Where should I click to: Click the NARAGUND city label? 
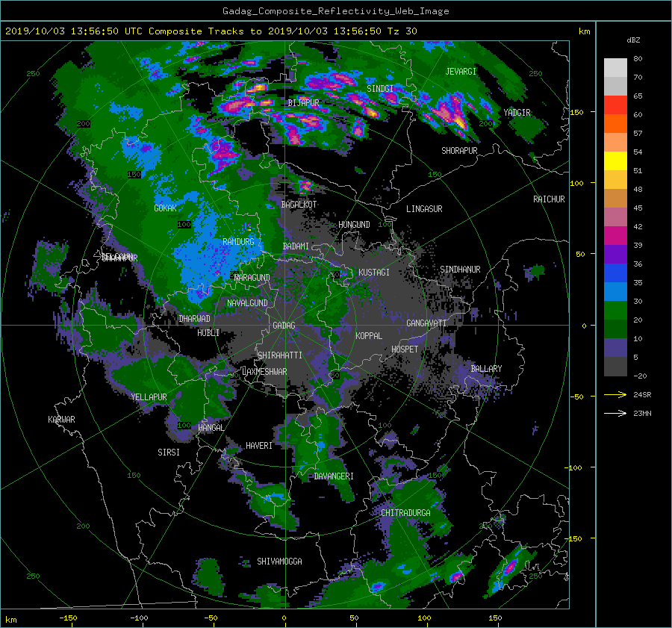[x=252, y=278]
